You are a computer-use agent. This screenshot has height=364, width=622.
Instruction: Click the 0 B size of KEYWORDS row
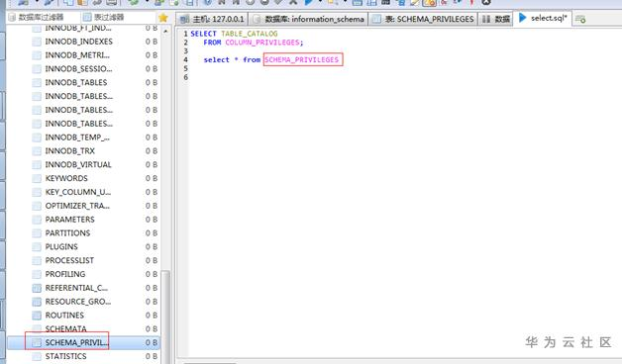(152, 178)
